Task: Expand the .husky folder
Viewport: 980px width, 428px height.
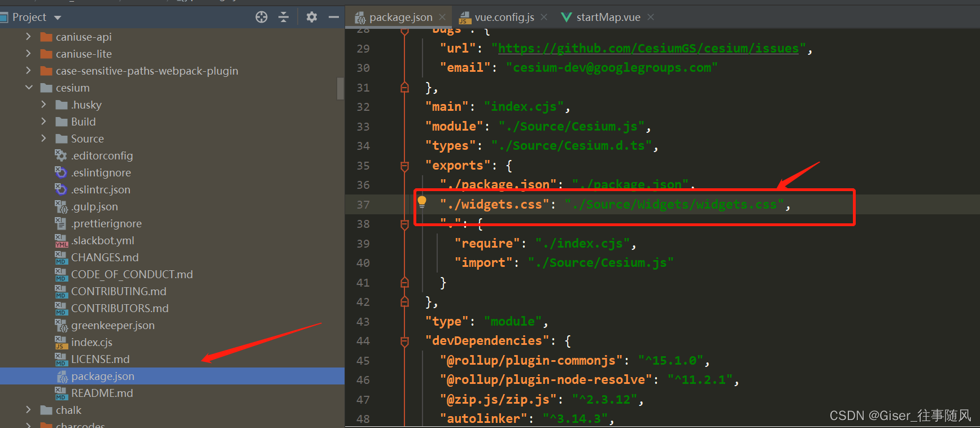Action: [43, 105]
